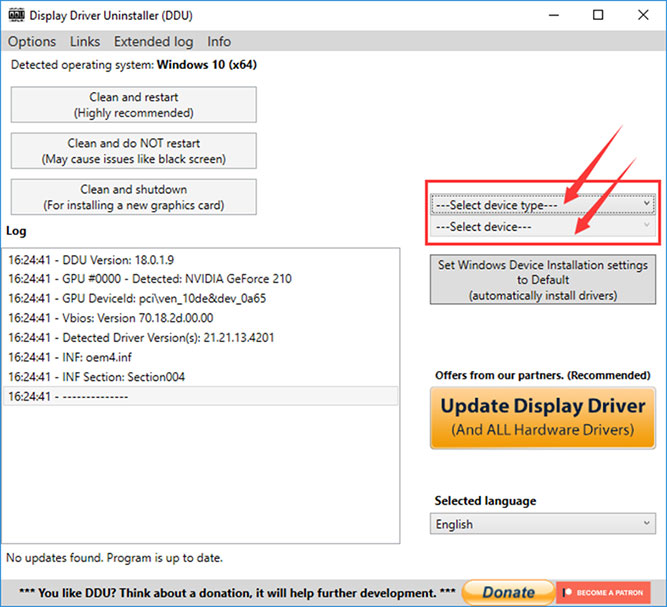
Task: Minimize the DDU window
Action: [x=554, y=15]
